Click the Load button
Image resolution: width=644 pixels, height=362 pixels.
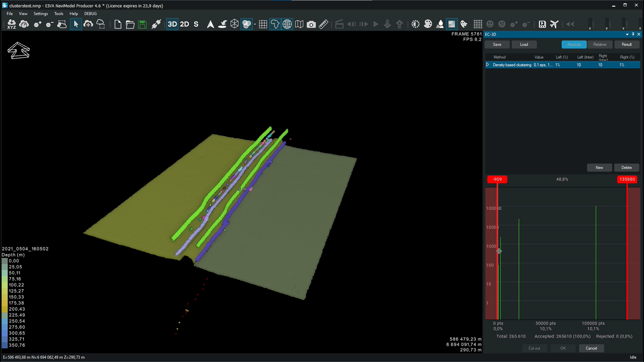tap(524, 44)
